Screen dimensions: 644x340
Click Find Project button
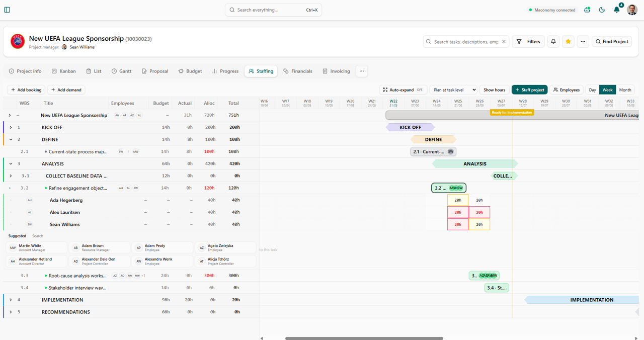tap(612, 42)
